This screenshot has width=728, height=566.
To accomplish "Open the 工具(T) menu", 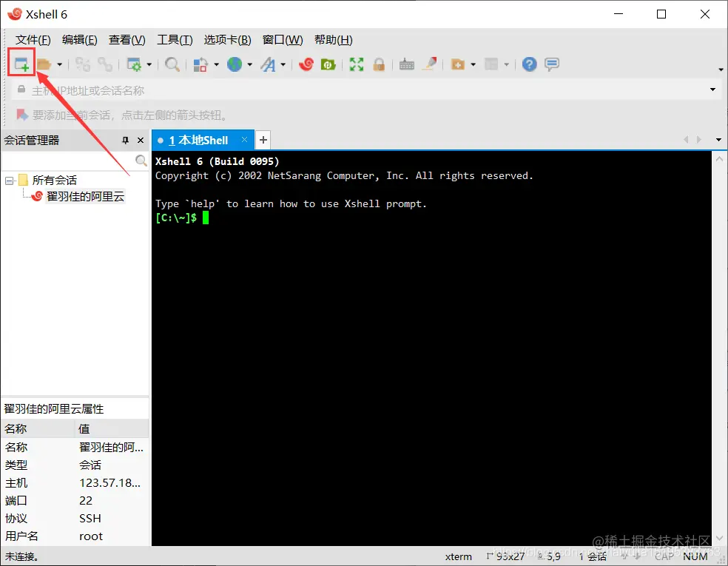I will click(175, 40).
